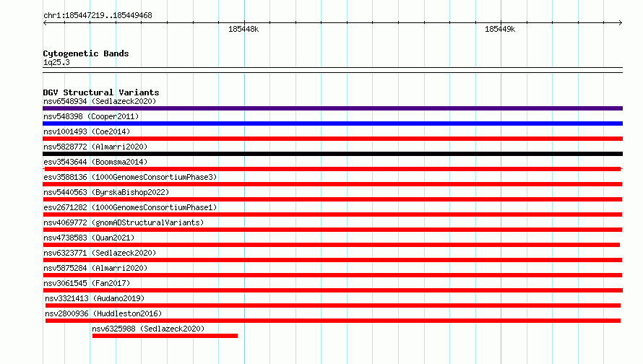This screenshot has height=364, width=643.
Task: Select the blue nsv548398 variant bar
Action: click(332, 123)
